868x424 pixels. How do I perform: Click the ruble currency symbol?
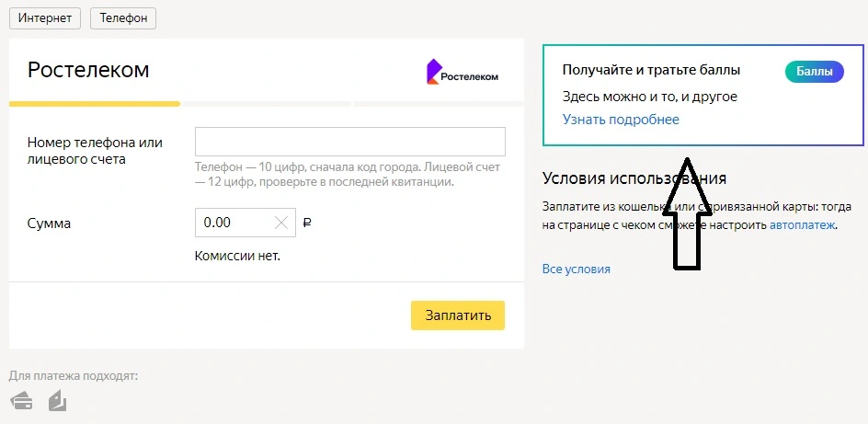click(x=308, y=223)
